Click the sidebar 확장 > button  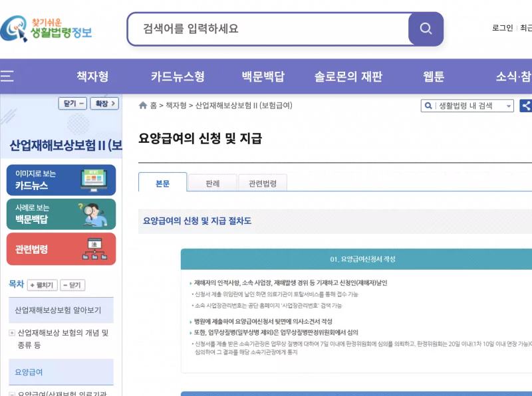(104, 104)
